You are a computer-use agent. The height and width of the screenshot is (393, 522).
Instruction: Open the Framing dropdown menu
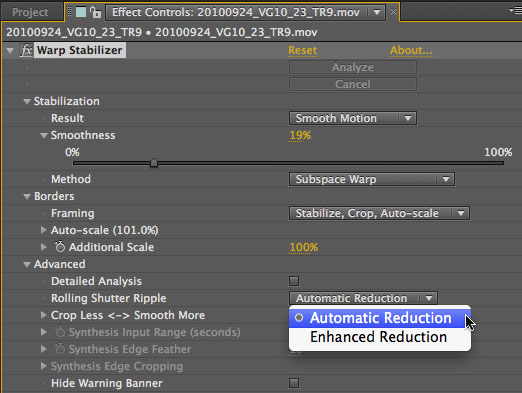pos(379,213)
